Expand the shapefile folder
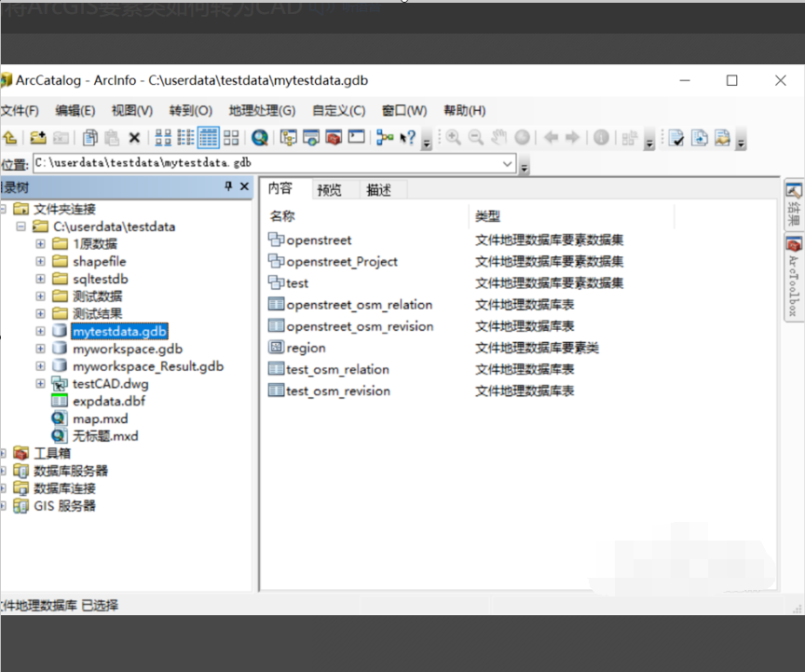This screenshot has height=672, width=805. [x=40, y=261]
